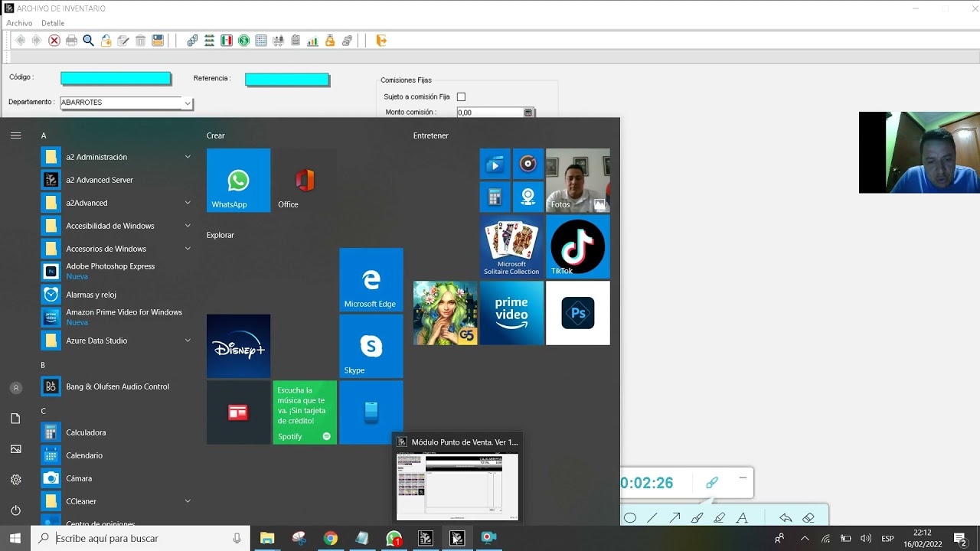Click the green dollar sign icon in toolbar
This screenshot has height=551, width=980.
[243, 41]
